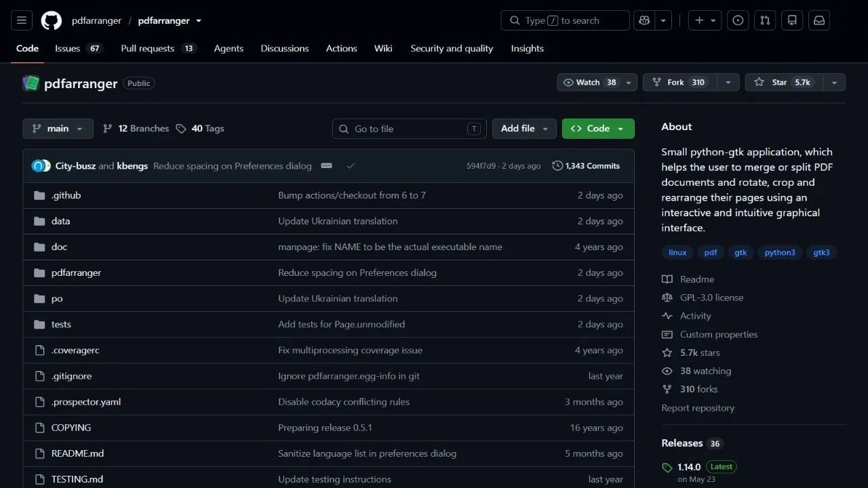
Task: Open the COPYING file
Action: click(x=71, y=428)
